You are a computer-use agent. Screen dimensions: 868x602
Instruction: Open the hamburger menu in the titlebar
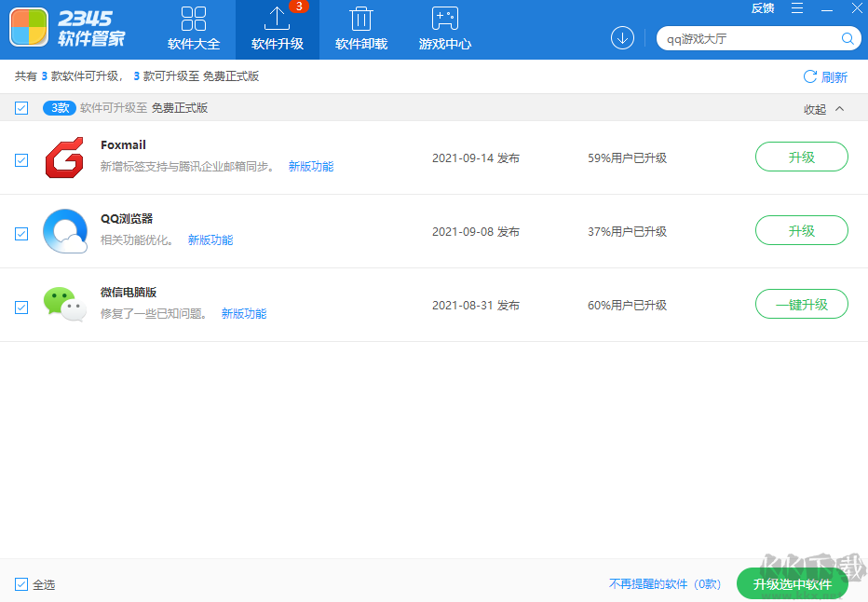[798, 8]
